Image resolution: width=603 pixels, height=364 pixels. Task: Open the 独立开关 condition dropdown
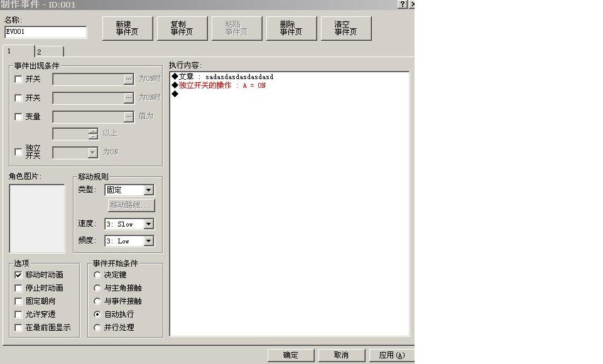coord(93,153)
